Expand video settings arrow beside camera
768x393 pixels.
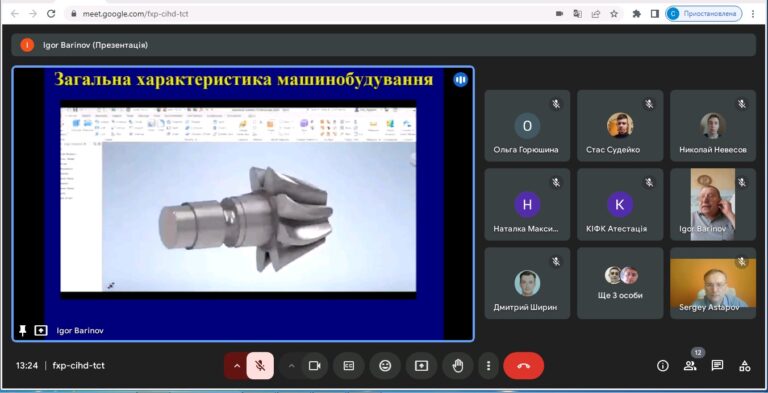pos(291,366)
